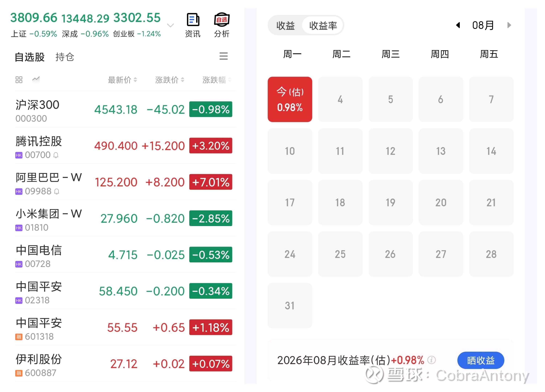Click the HK badge beside 09988
Viewport: 545px width, 392px height.
click(x=19, y=191)
